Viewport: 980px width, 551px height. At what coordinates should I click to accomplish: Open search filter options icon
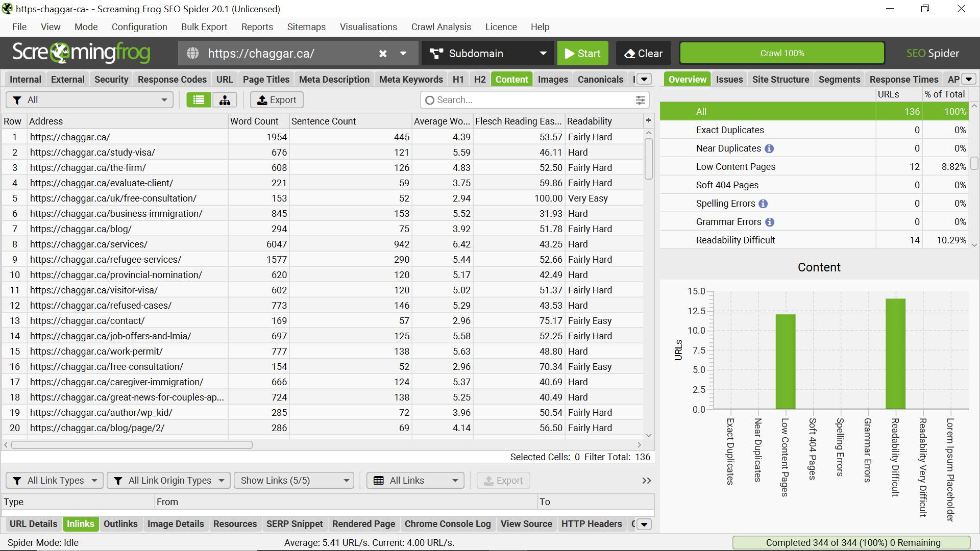coord(641,100)
